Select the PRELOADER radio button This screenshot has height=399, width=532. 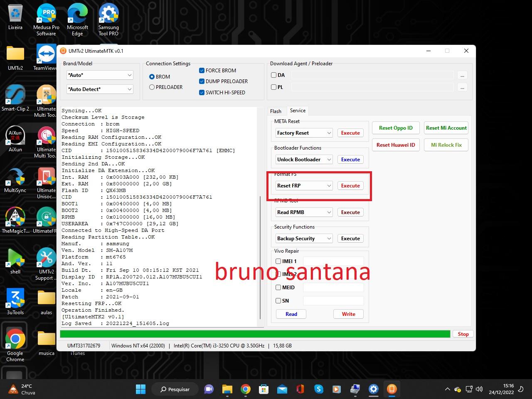[x=152, y=87]
